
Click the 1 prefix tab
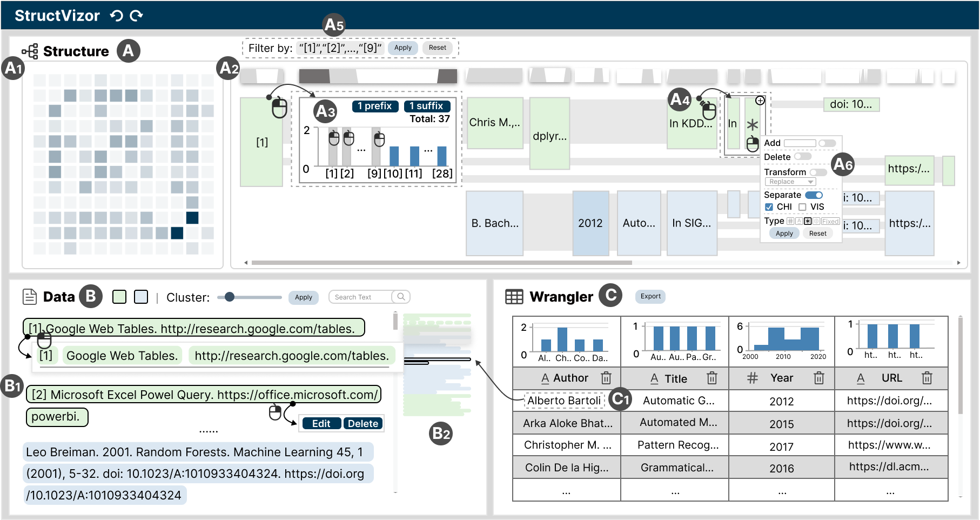pyautogui.click(x=375, y=106)
